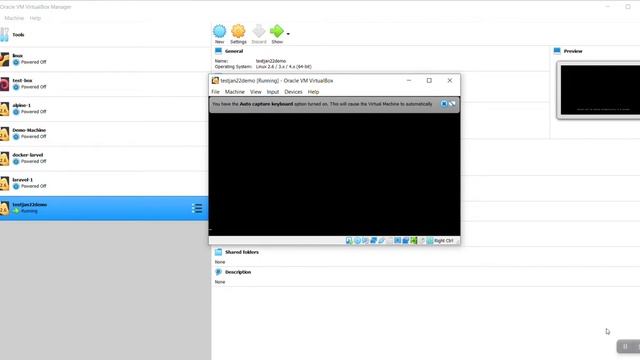Click the recording status bar icon

click(x=406, y=241)
